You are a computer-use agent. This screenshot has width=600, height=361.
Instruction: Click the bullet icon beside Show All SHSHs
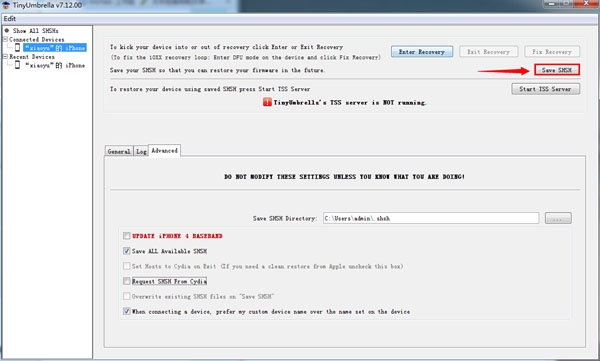coord(7,30)
